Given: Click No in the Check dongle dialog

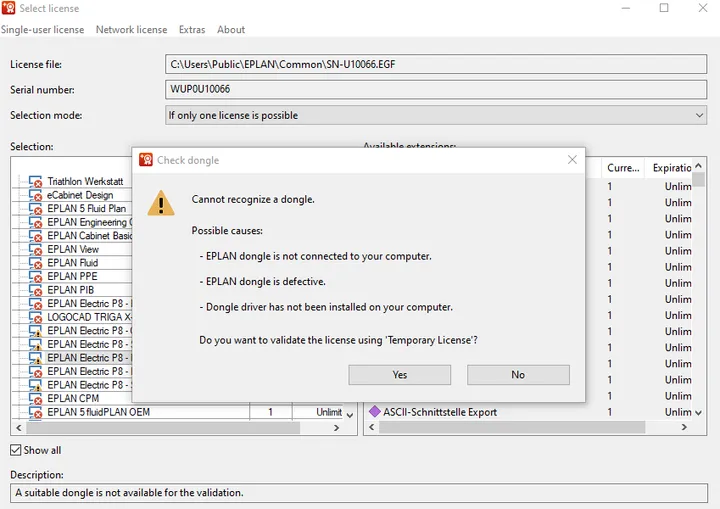Looking at the screenshot, I should [518, 375].
